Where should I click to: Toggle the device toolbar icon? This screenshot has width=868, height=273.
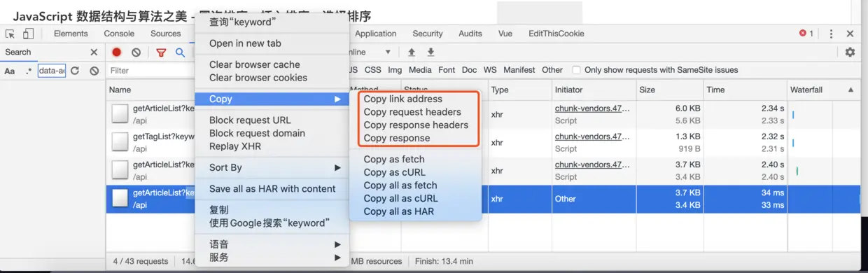[x=28, y=34]
